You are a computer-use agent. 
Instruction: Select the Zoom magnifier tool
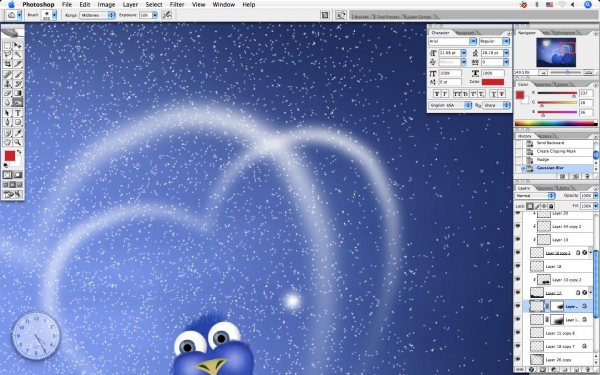click(x=18, y=142)
